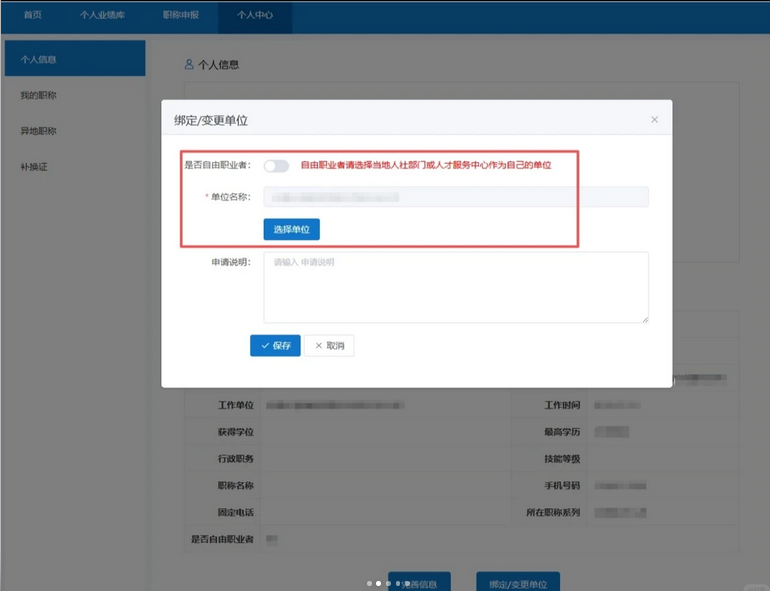Toggle the 是否自由职业者 switch
This screenshot has width=770, height=591.
(x=276, y=166)
